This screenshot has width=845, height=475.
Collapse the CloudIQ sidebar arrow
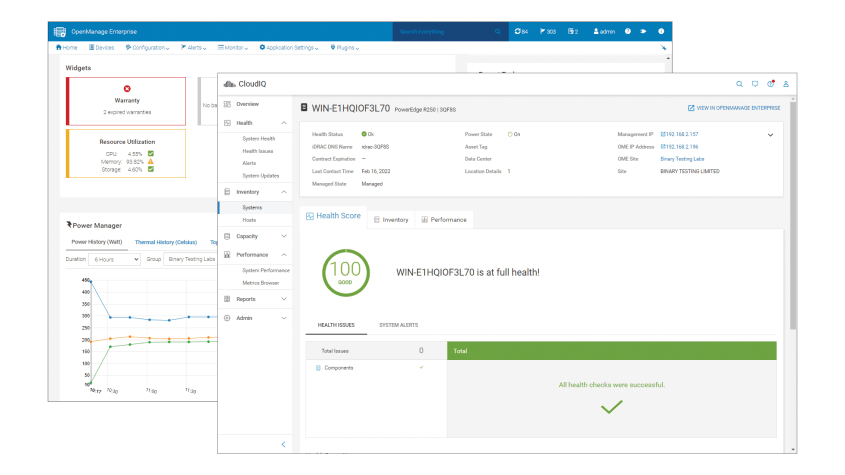[x=283, y=444]
